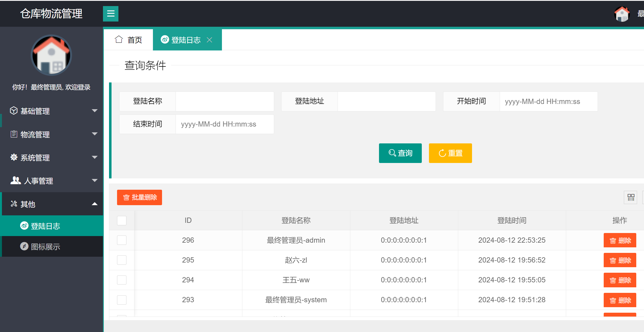Click the 仓库物流管理 title logo
Screen dimensions: 644x332
[51, 14]
